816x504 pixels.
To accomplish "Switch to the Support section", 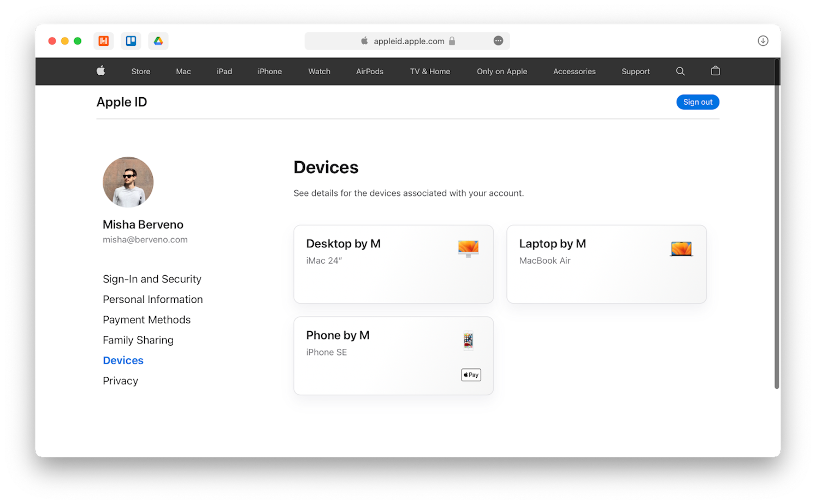I will coord(635,71).
